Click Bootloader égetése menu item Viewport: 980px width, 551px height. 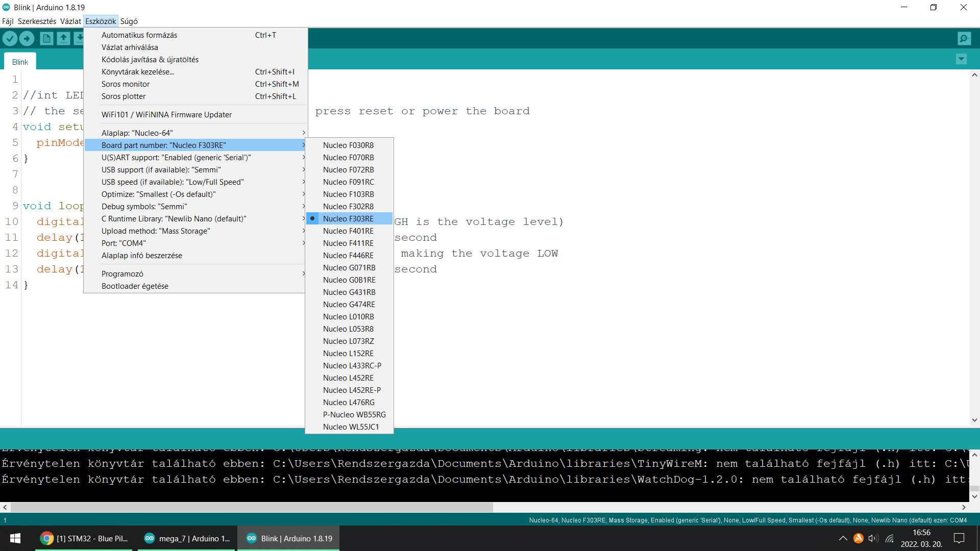[135, 286]
